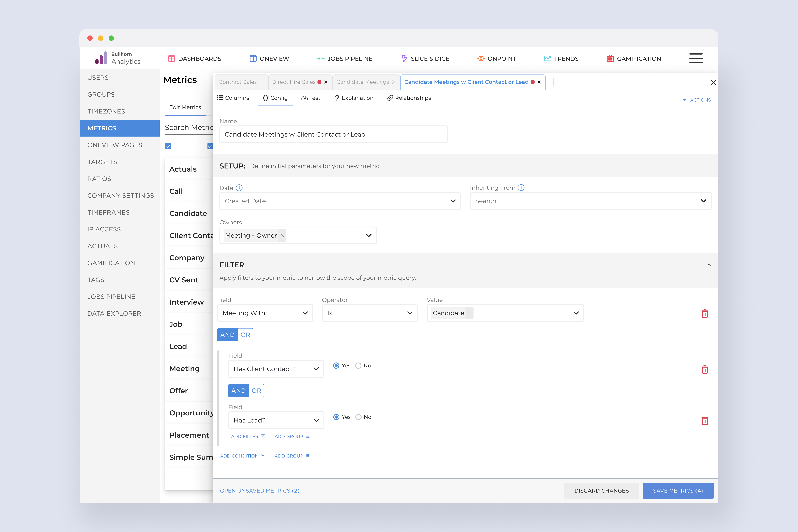Viewport: 798px width, 532px height.
Task: Select No for Has Client Contact
Action: click(358, 366)
